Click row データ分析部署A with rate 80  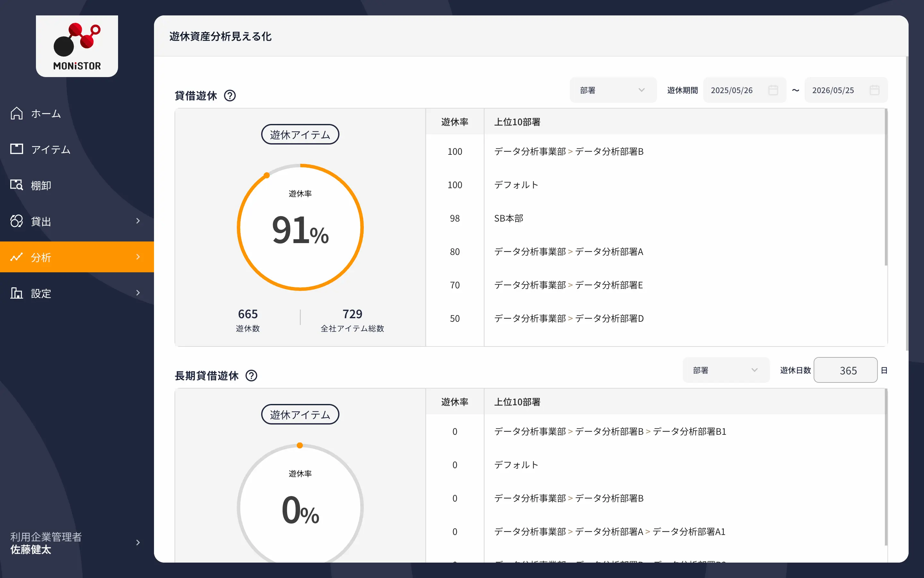[655, 251]
